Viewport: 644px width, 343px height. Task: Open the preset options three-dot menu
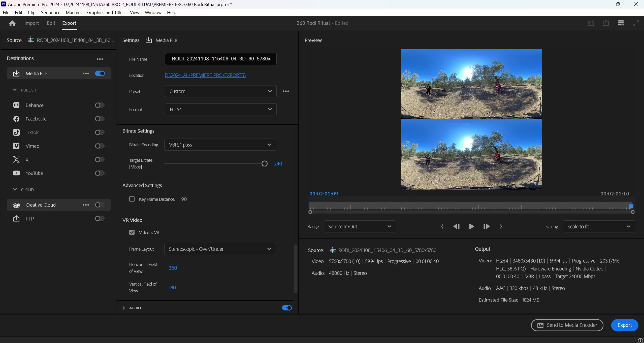286,91
